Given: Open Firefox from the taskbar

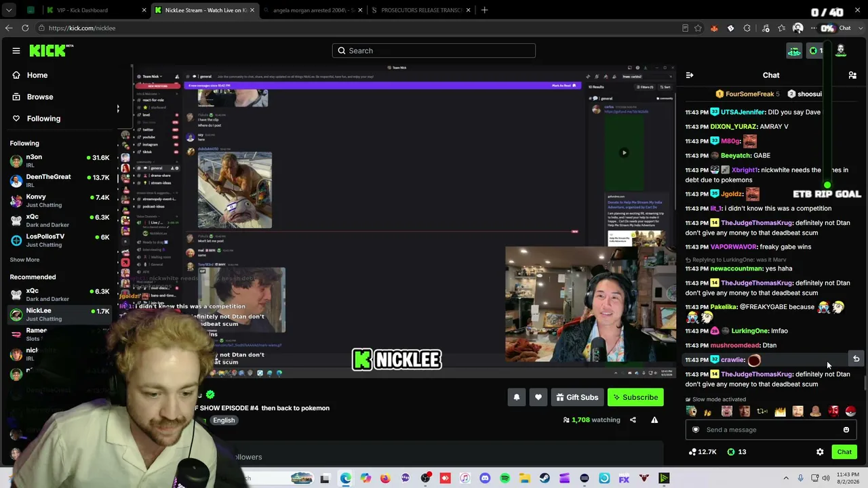Looking at the screenshot, I should pos(385,479).
